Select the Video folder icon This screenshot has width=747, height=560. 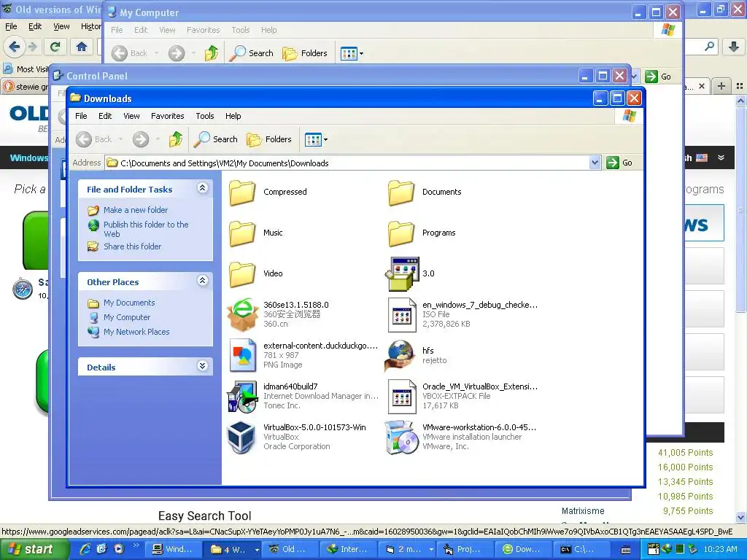tap(242, 274)
